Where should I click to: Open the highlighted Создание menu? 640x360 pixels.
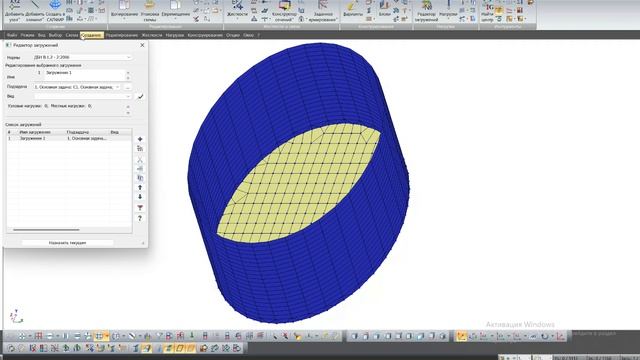(92, 35)
